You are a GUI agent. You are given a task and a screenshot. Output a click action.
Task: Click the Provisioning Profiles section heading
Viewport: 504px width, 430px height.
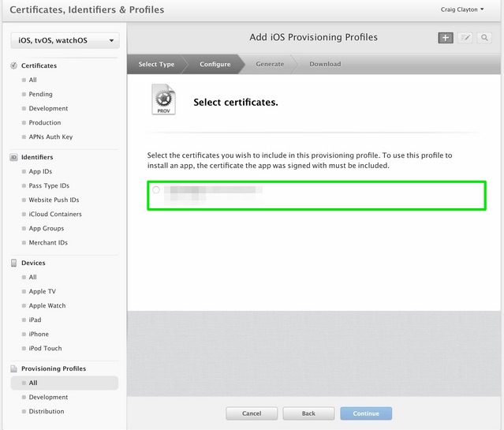[54, 368]
